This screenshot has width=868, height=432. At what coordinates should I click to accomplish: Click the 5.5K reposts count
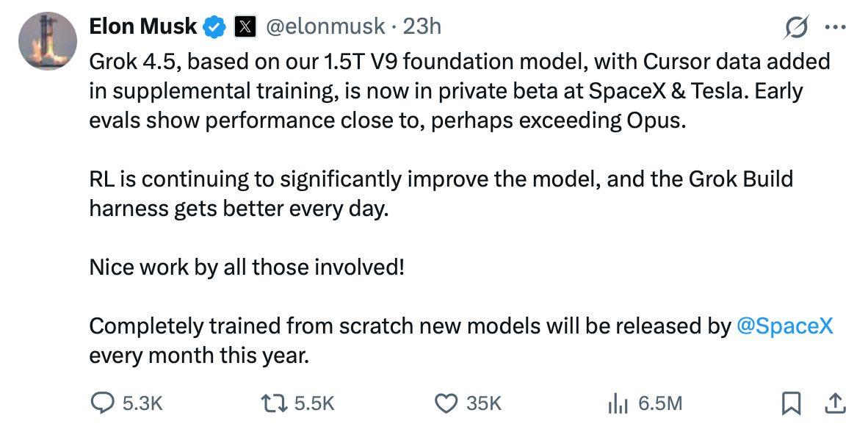(x=314, y=403)
